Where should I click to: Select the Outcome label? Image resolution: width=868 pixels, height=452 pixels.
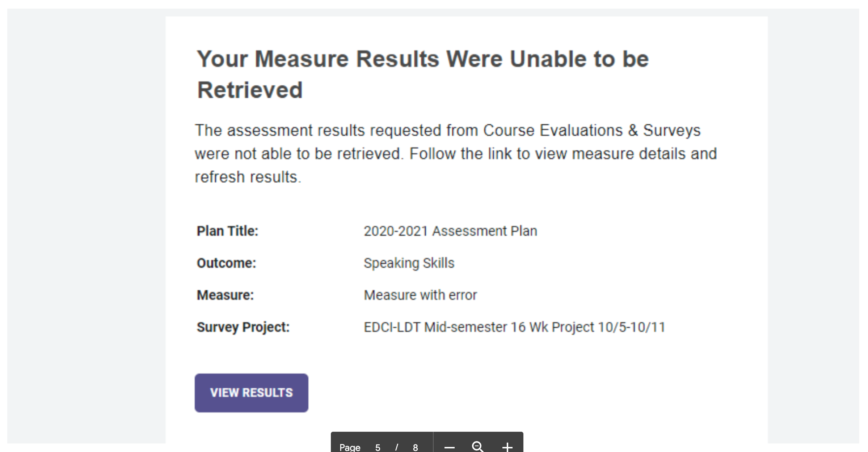(226, 263)
